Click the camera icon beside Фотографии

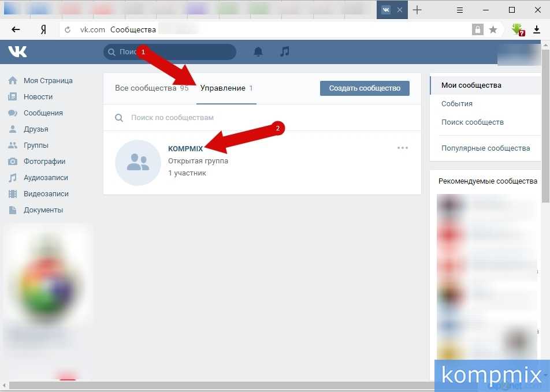point(13,161)
